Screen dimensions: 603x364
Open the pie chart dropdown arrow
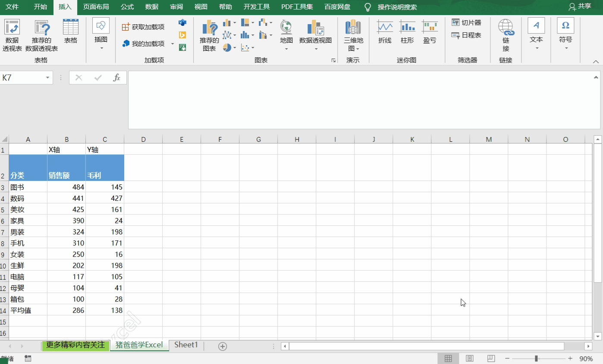236,48
